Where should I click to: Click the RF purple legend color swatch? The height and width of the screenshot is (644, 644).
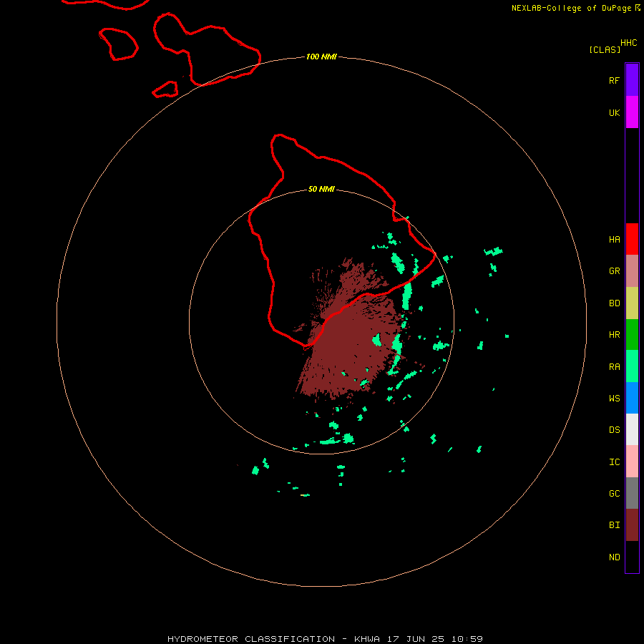tap(632, 80)
